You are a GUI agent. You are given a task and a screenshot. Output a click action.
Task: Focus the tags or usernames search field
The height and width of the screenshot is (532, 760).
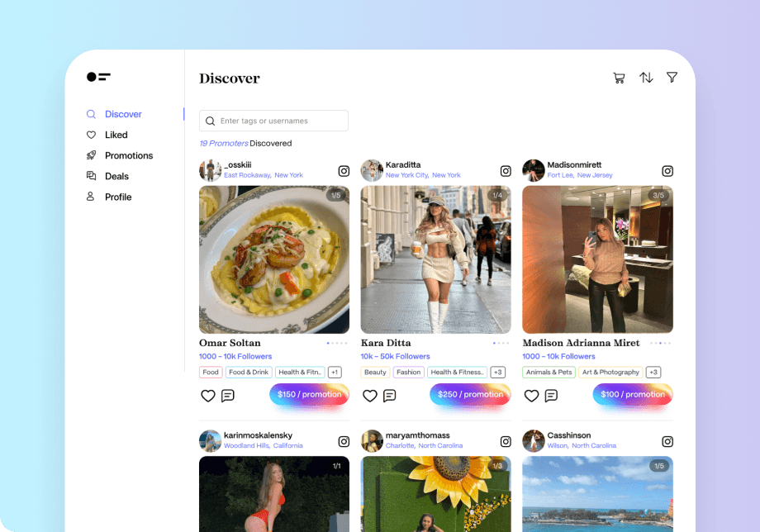273,121
